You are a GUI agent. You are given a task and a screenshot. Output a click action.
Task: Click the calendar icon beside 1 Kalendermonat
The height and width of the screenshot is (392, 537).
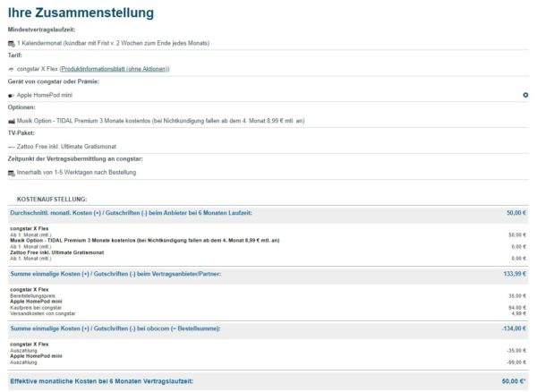[11, 43]
